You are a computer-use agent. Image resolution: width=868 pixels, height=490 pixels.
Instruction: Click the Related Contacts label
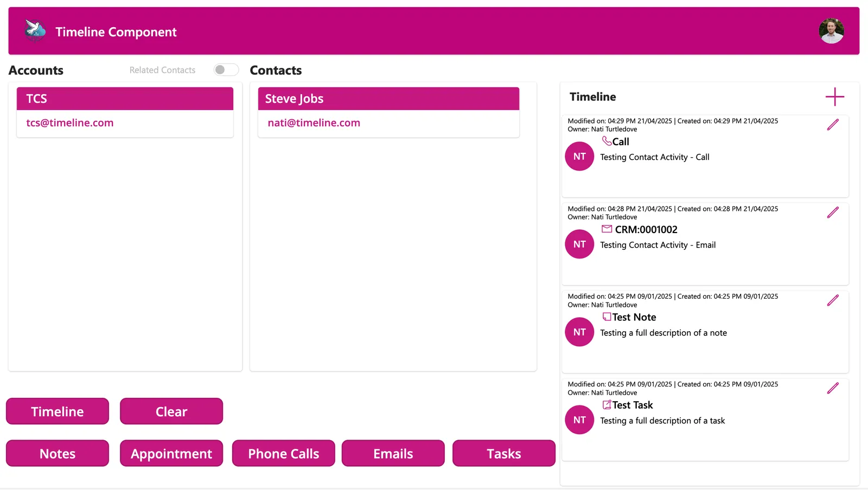pos(162,70)
